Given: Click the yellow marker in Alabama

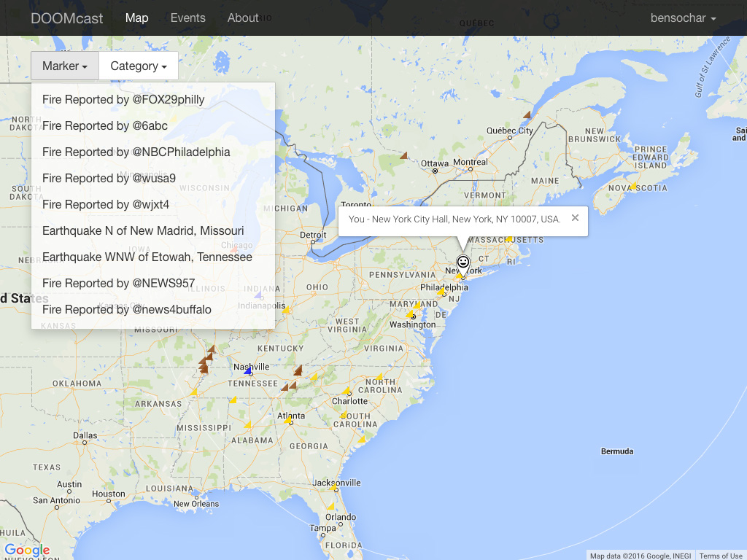Looking at the screenshot, I should [x=247, y=424].
